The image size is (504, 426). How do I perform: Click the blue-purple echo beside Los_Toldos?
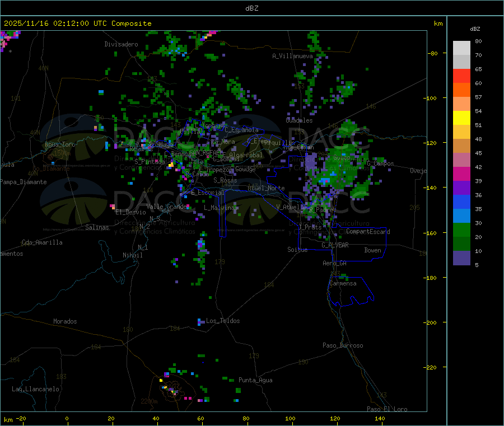click(x=201, y=321)
